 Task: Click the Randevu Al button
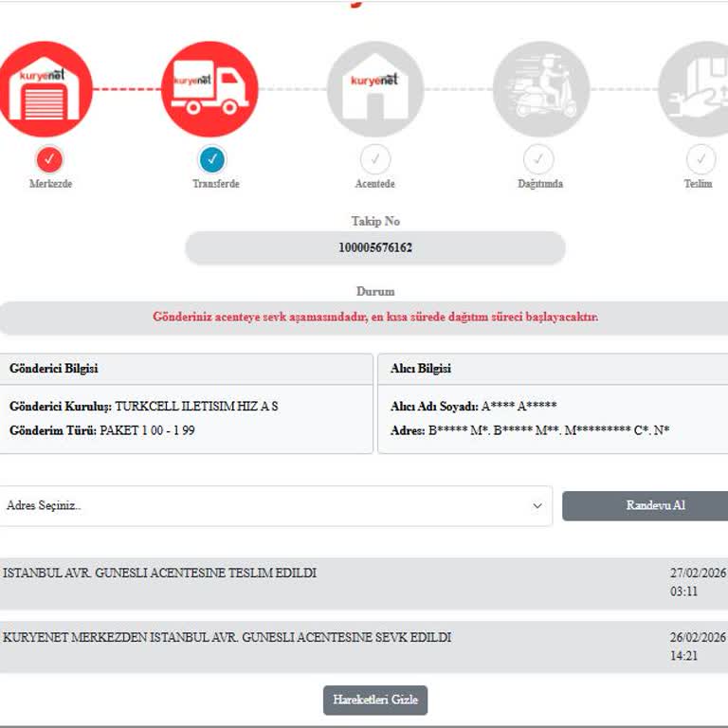coord(646,505)
